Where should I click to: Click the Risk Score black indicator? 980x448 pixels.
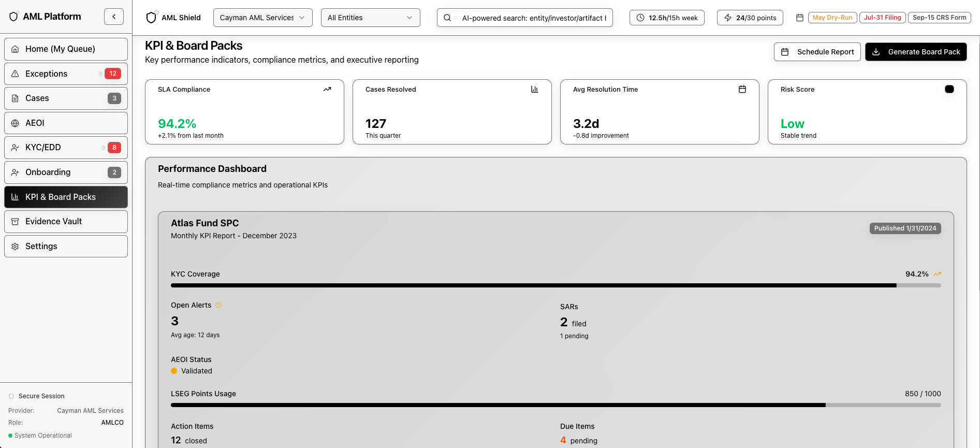click(949, 89)
